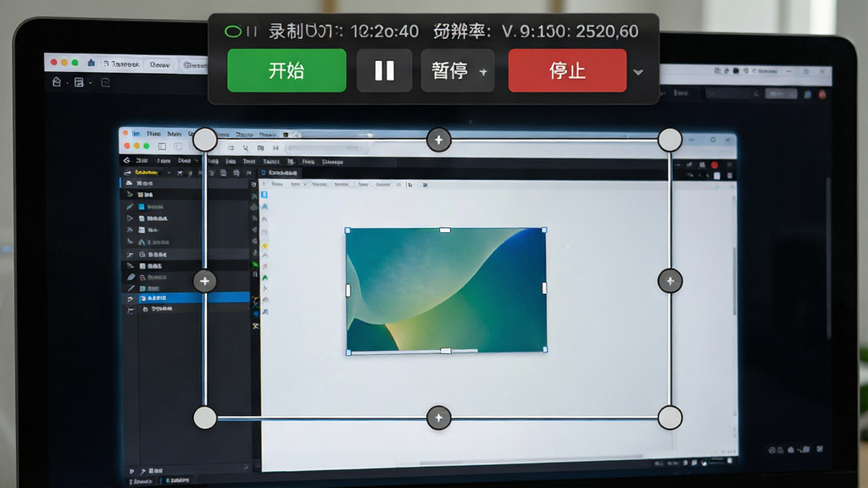Click the bottom-right corner handle of capture frame
This screenshot has width=868, height=488.
tap(670, 418)
